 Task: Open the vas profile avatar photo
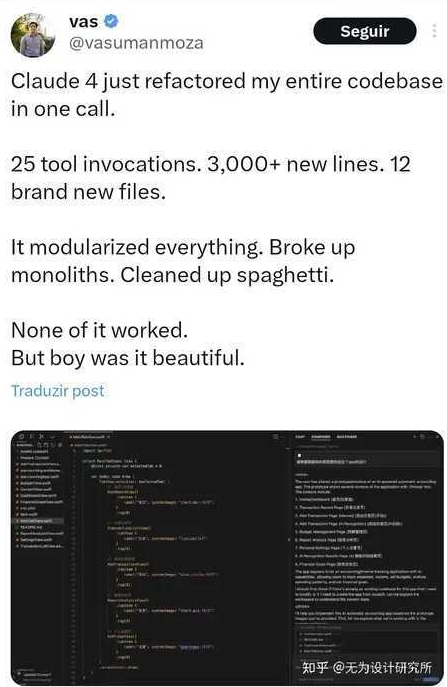pyautogui.click(x=33, y=35)
